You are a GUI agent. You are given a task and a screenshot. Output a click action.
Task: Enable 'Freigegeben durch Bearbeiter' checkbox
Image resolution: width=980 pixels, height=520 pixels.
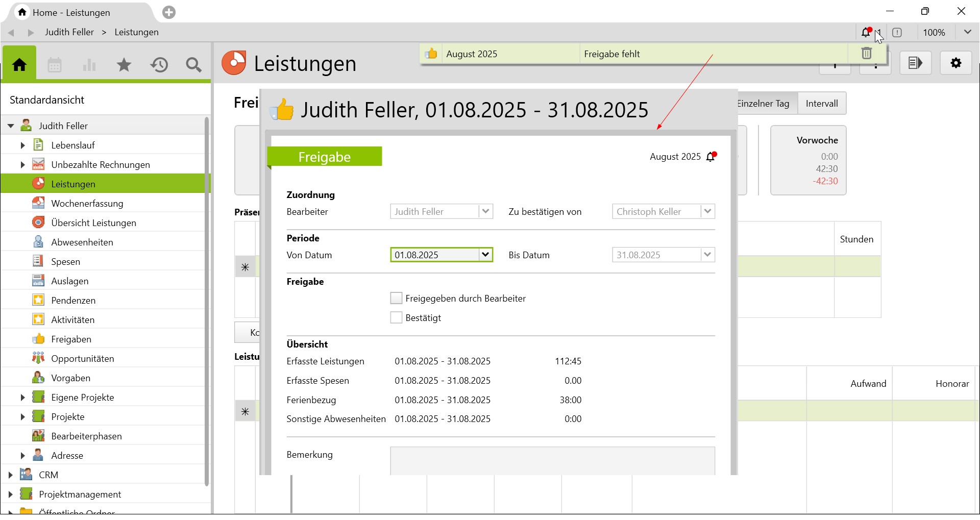pyautogui.click(x=396, y=299)
